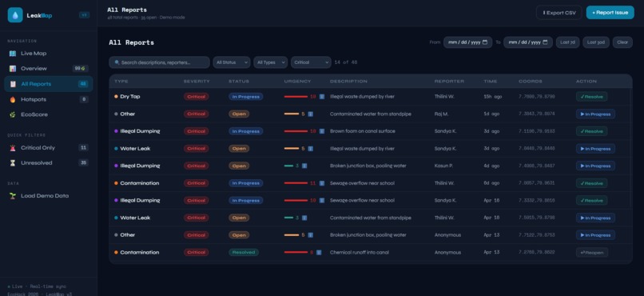Viewport: 644px width, 296px height.
Task: Click the Clear date filter button
Action: 622,42
